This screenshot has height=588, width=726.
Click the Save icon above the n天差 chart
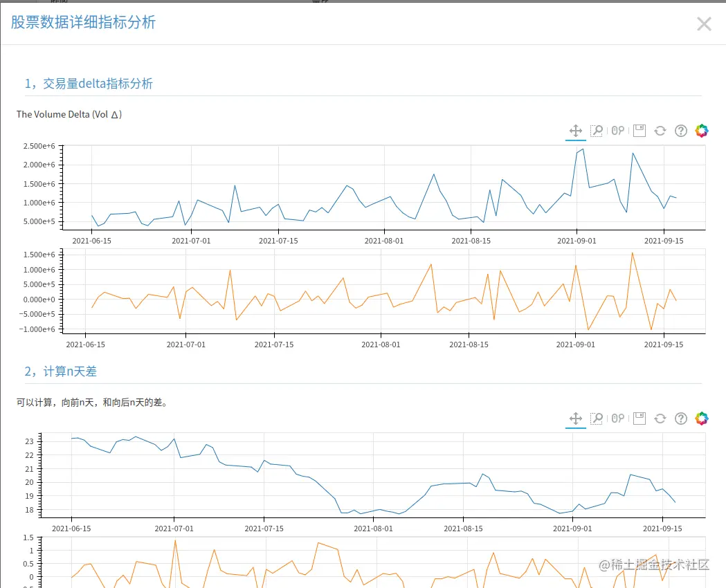[639, 419]
